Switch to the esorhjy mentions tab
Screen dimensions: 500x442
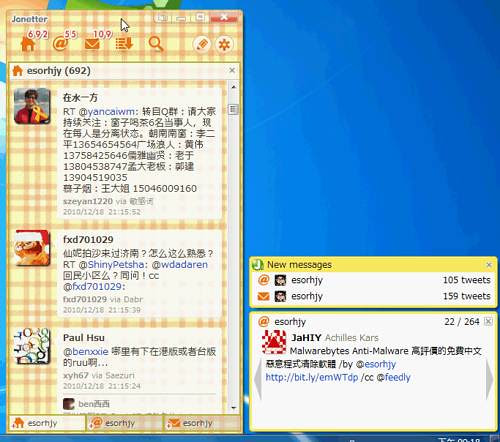coord(125,423)
